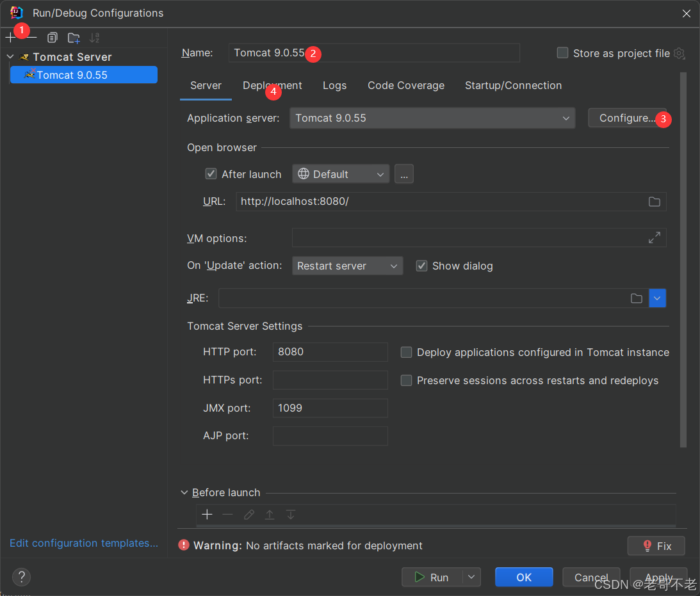Uncheck After launch checkbox
The height and width of the screenshot is (596, 700).
click(x=211, y=174)
